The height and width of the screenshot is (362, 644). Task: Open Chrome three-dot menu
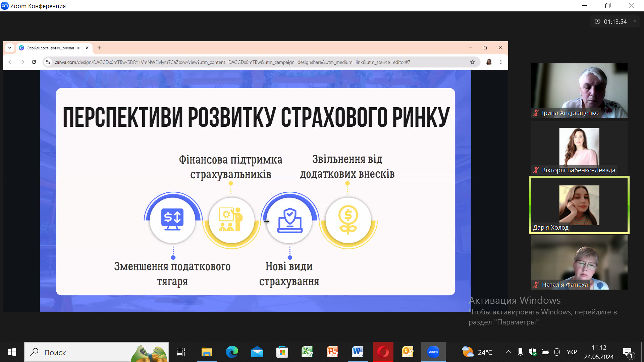coord(501,62)
